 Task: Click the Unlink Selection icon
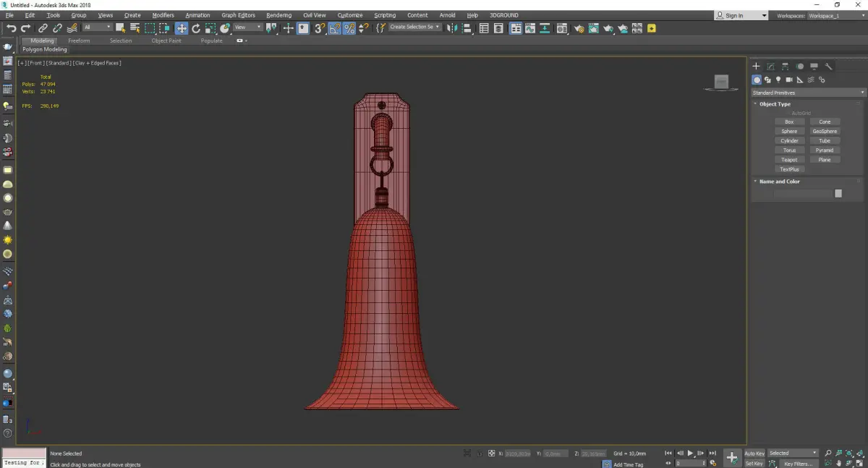point(57,28)
